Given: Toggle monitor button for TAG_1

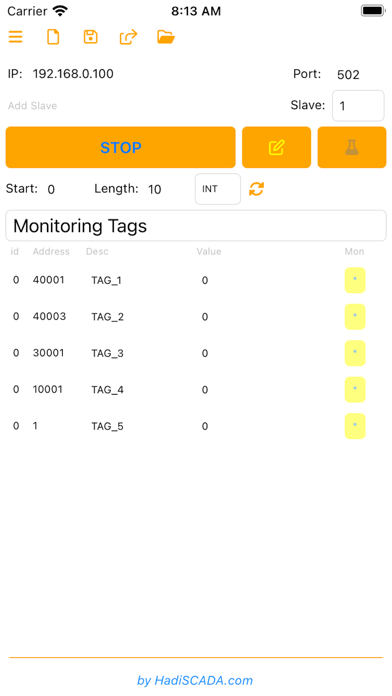Looking at the screenshot, I should click(x=355, y=280).
